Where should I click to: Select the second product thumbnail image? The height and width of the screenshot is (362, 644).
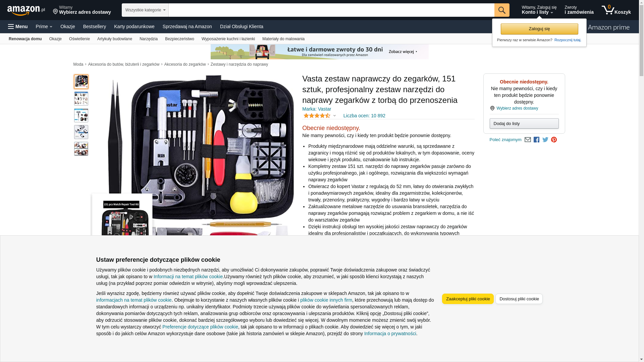[81, 99]
